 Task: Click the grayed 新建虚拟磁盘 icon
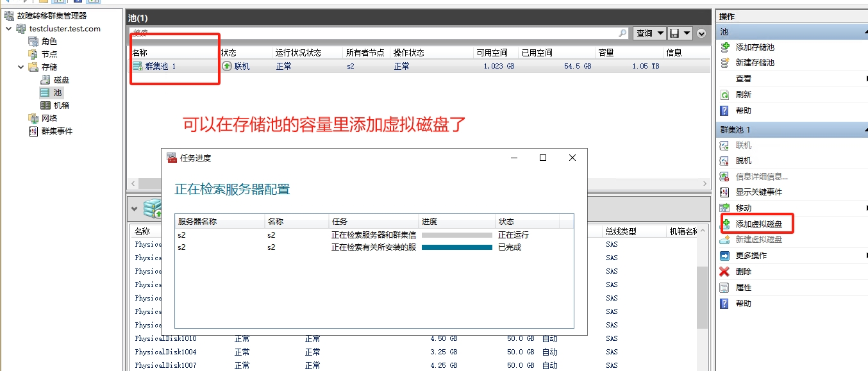click(x=725, y=240)
